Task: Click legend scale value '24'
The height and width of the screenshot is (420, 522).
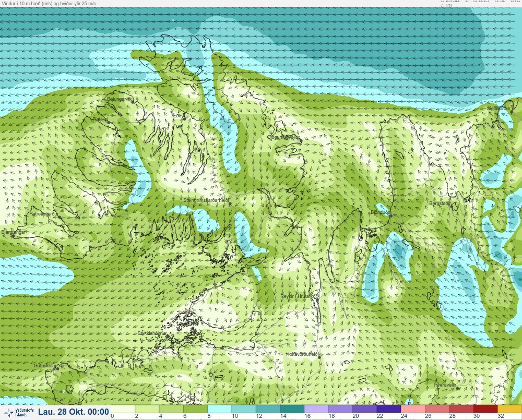Action: click(404, 416)
